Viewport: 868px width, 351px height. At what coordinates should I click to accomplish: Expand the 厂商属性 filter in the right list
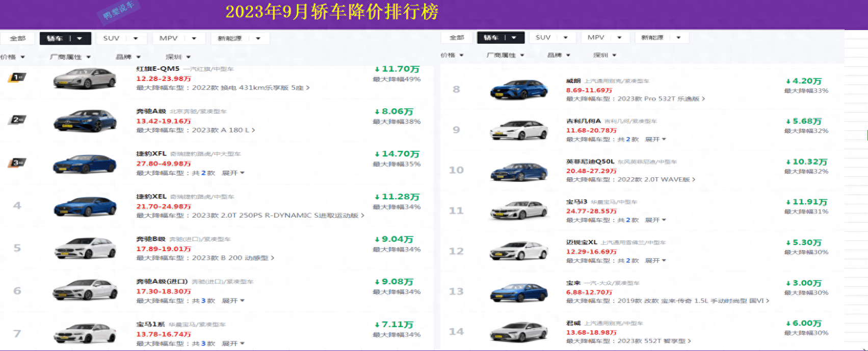coord(505,55)
